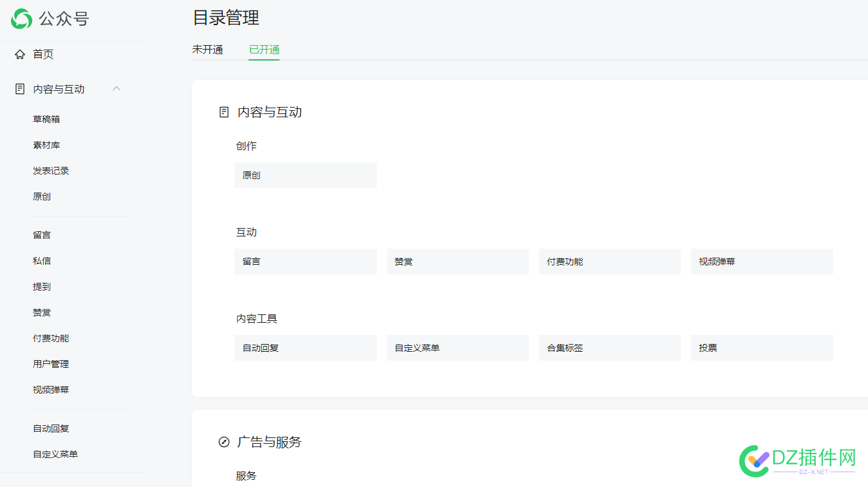
Task: Select sidebar item 自动回复
Action: (x=51, y=428)
